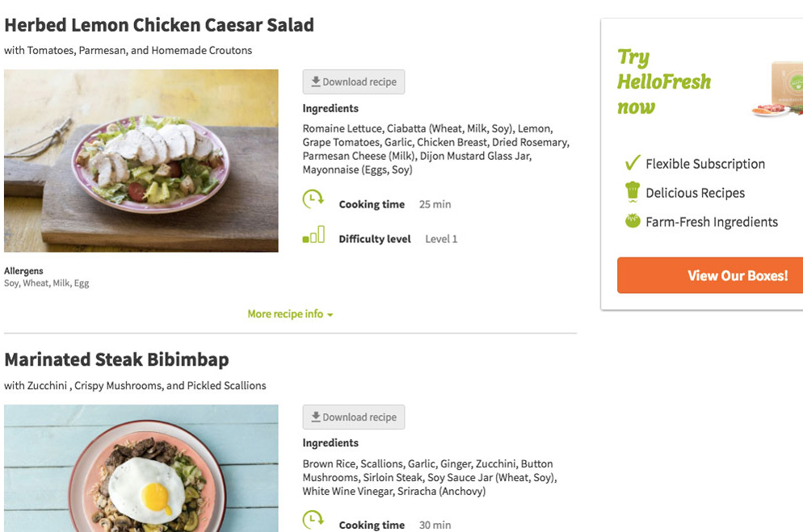Click the Allergens heading under the salad photo
803x532 pixels.
coord(23,271)
